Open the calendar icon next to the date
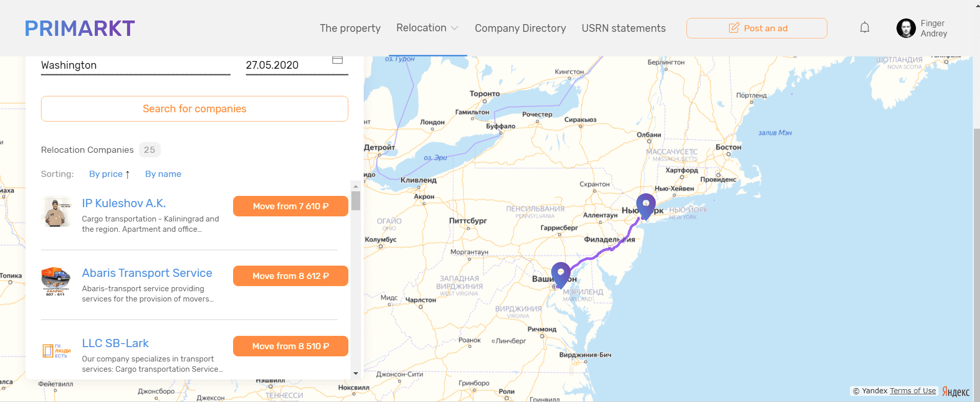 (x=337, y=60)
